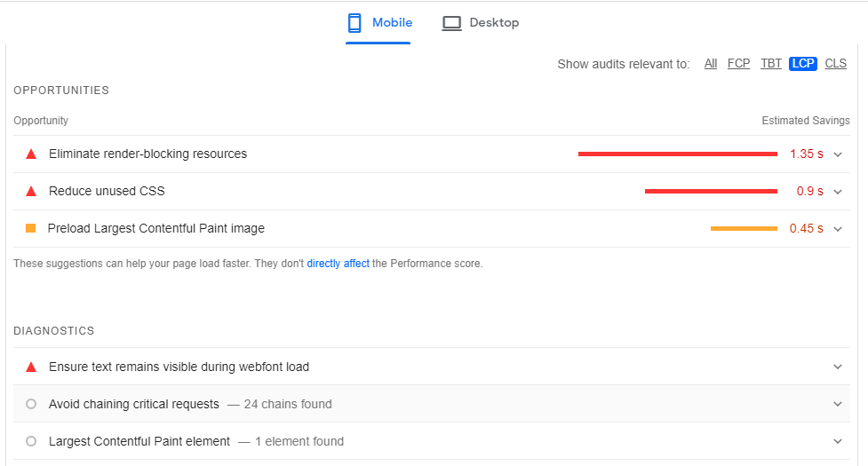Filter audits by FCP
This screenshot has width=868, height=466.
point(738,64)
